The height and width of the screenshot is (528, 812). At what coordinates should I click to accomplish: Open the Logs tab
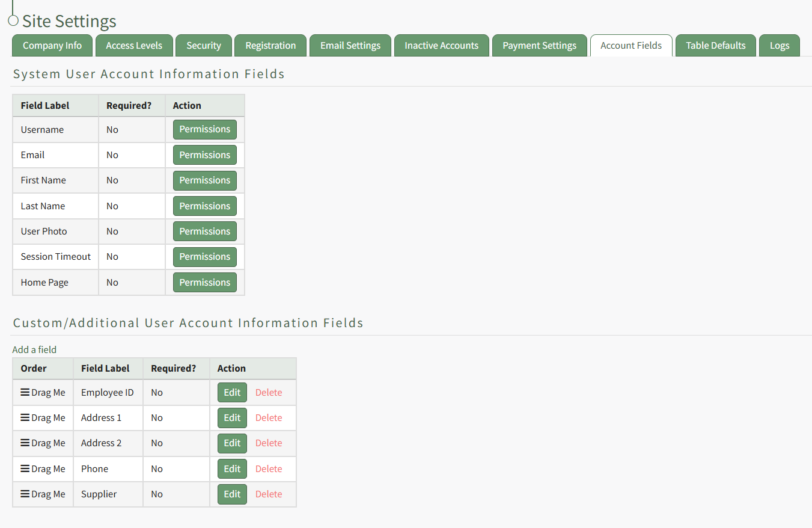[x=780, y=46]
